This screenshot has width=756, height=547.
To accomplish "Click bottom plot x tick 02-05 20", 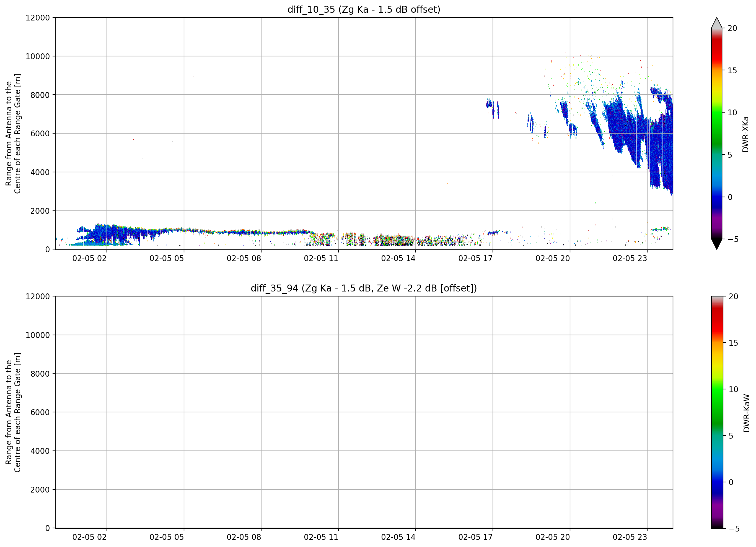I will [553, 537].
